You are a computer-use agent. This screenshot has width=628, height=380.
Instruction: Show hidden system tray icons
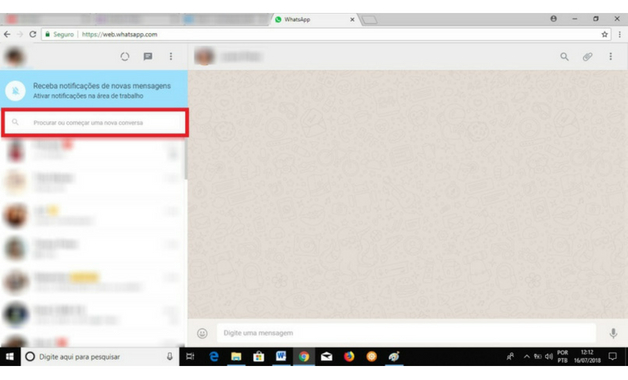527,356
